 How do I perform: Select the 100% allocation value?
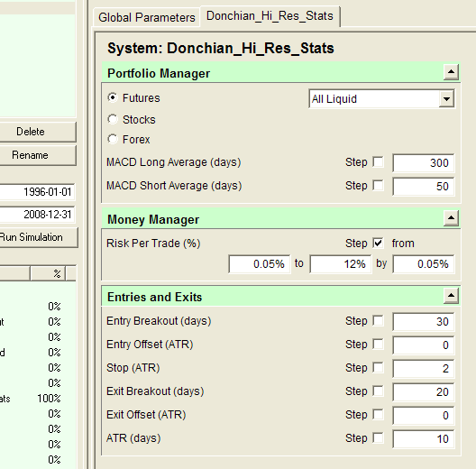[x=49, y=399]
